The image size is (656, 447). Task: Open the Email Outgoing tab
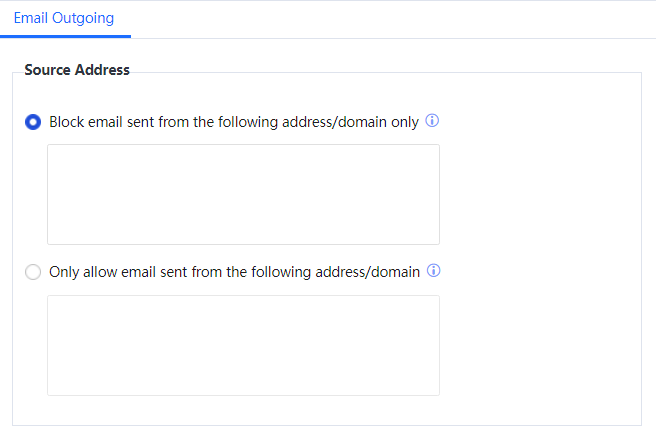[x=64, y=18]
